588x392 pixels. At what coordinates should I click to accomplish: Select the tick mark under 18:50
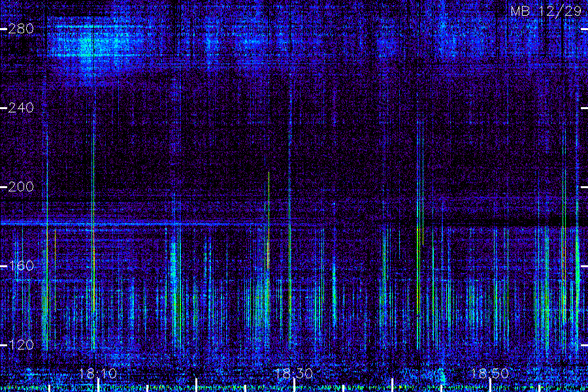490,385
